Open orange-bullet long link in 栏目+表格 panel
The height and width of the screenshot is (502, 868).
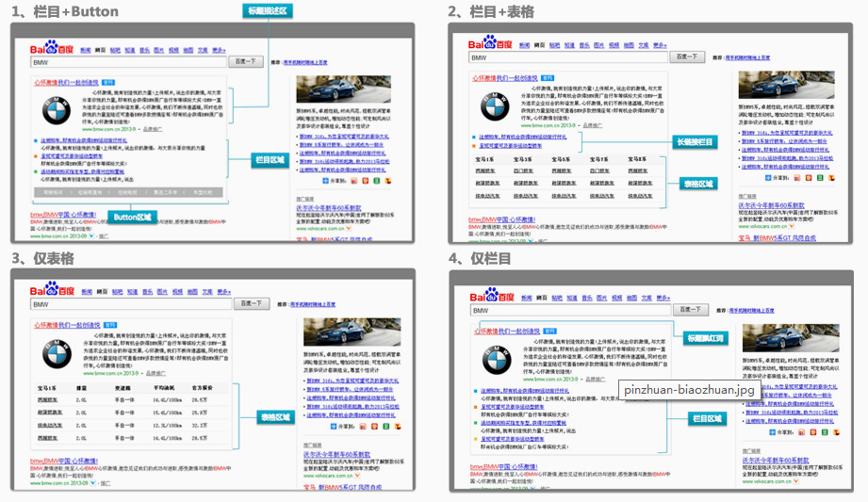click(x=511, y=146)
